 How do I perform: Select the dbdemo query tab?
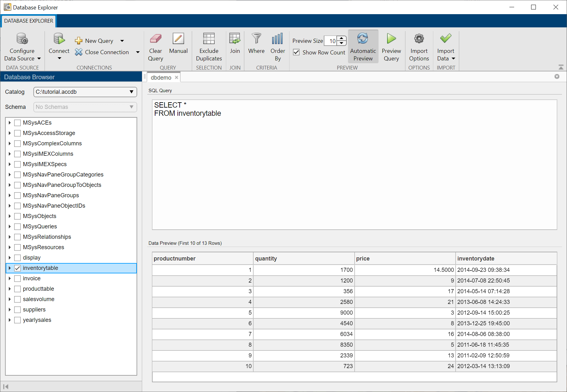pyautogui.click(x=161, y=78)
